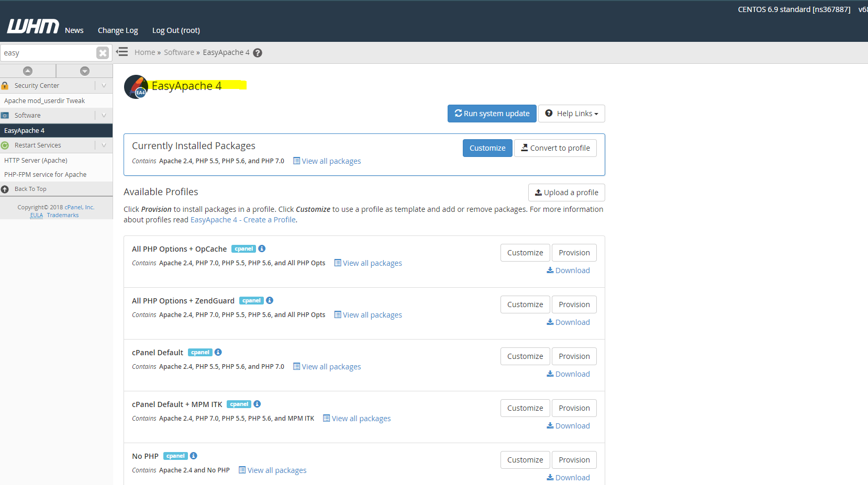
Task: Show info for cPanel Default + MPM ITK
Action: pos(257,404)
